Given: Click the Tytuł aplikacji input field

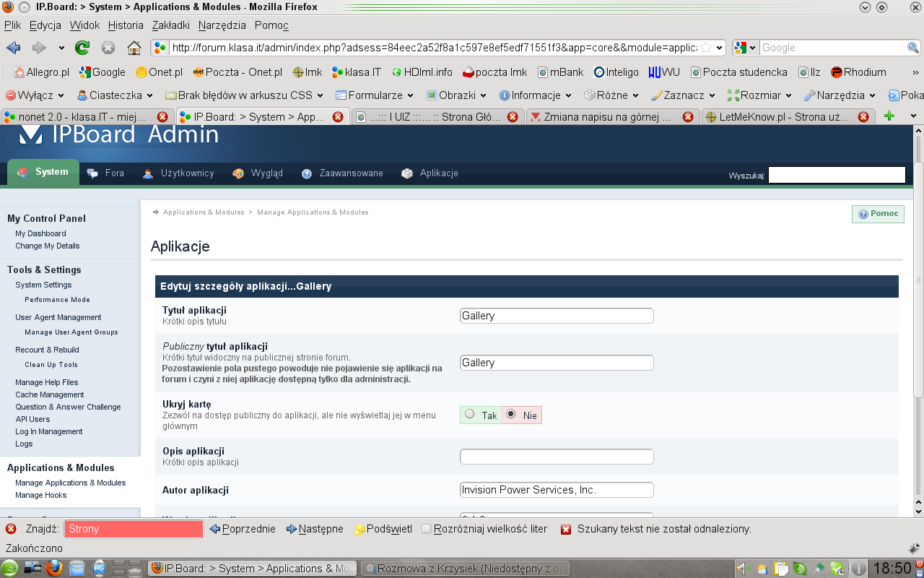Looking at the screenshot, I should click(557, 316).
